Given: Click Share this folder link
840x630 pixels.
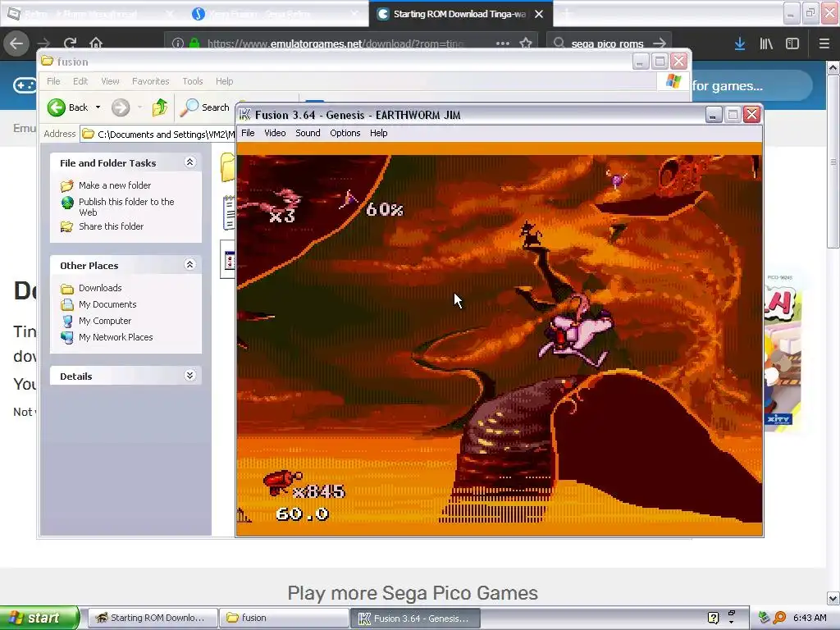Looking at the screenshot, I should [x=111, y=226].
